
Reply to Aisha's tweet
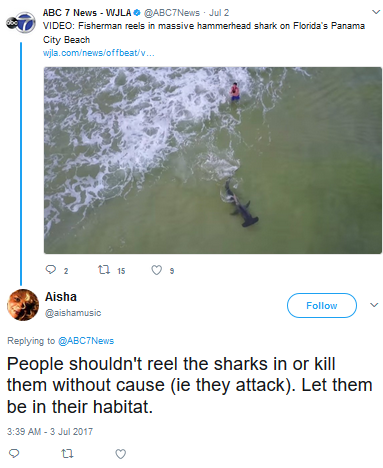coord(14,453)
